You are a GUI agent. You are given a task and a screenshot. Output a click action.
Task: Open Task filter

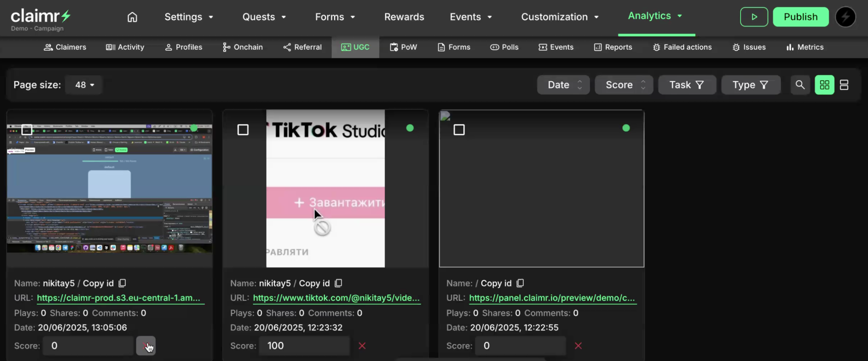pos(687,85)
